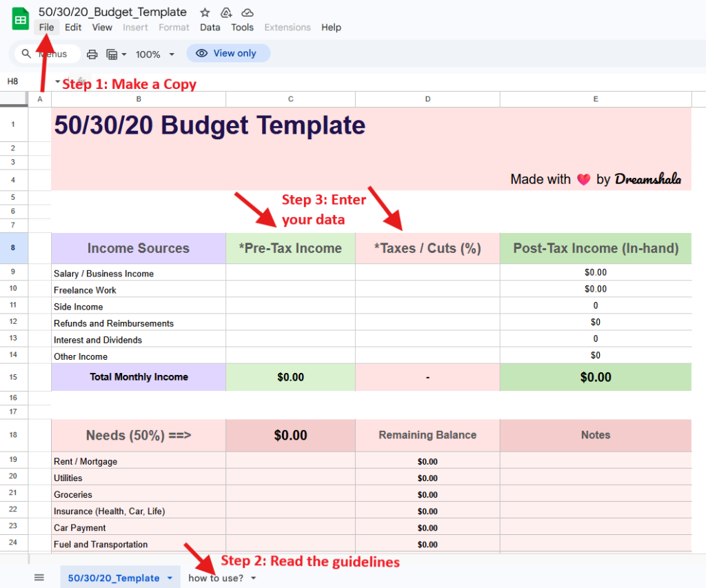Open the filter views table icon
This screenshot has width=706, height=588.
coord(112,54)
